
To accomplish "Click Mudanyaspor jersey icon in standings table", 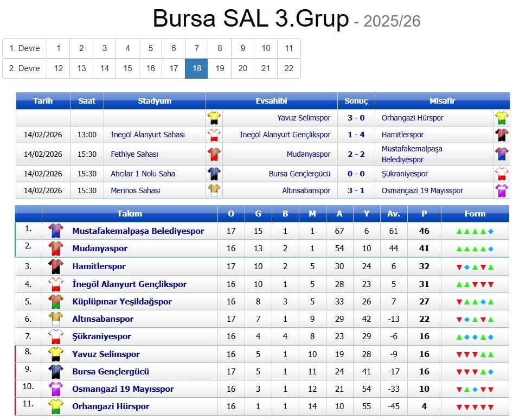I will [x=56, y=249].
